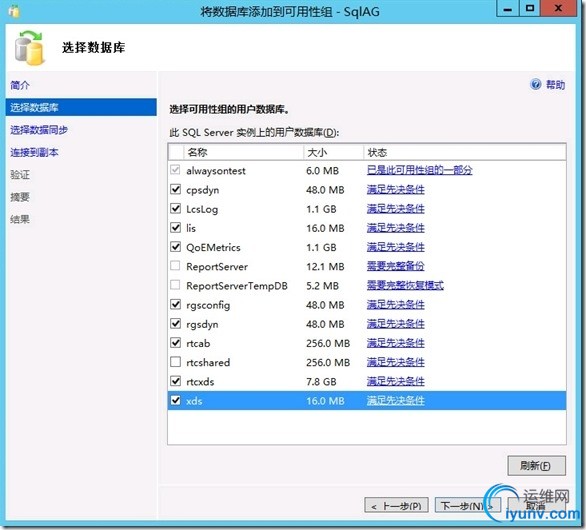Toggle the rtcab checkbox

[x=175, y=342]
